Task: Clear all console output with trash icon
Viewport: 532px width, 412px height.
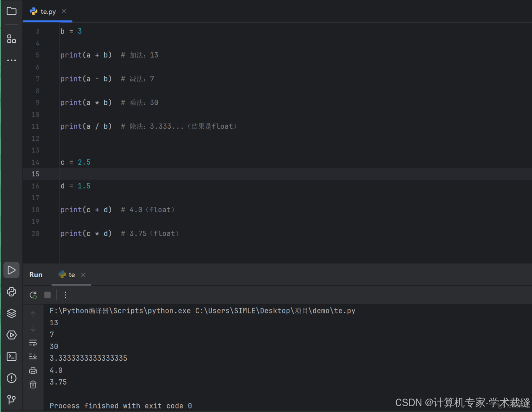Action: (33, 385)
